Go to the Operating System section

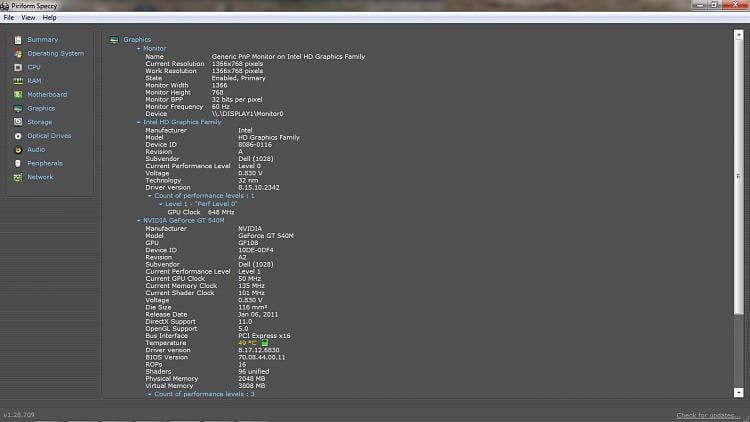tap(55, 54)
